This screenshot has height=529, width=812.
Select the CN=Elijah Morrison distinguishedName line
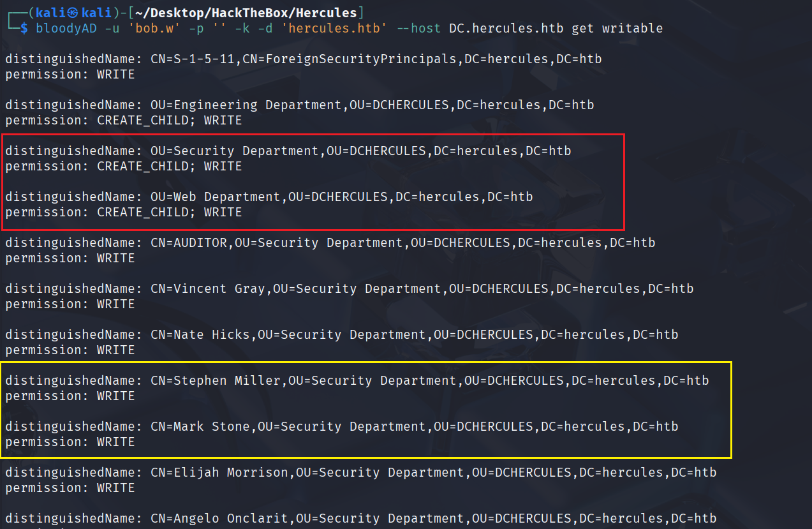361,473
